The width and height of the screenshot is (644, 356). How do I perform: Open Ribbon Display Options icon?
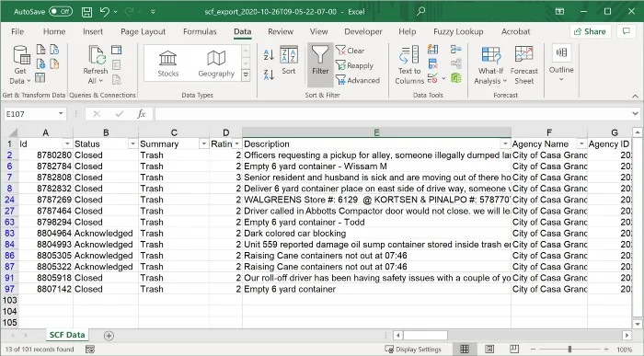click(559, 11)
